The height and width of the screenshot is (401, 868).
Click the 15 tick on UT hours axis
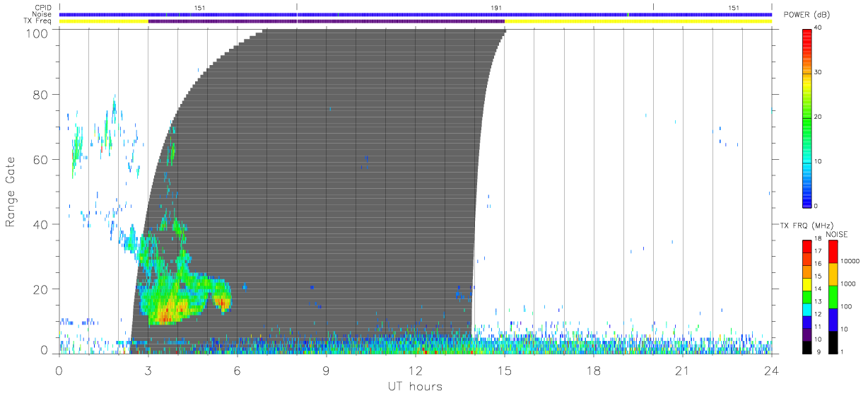505,371
